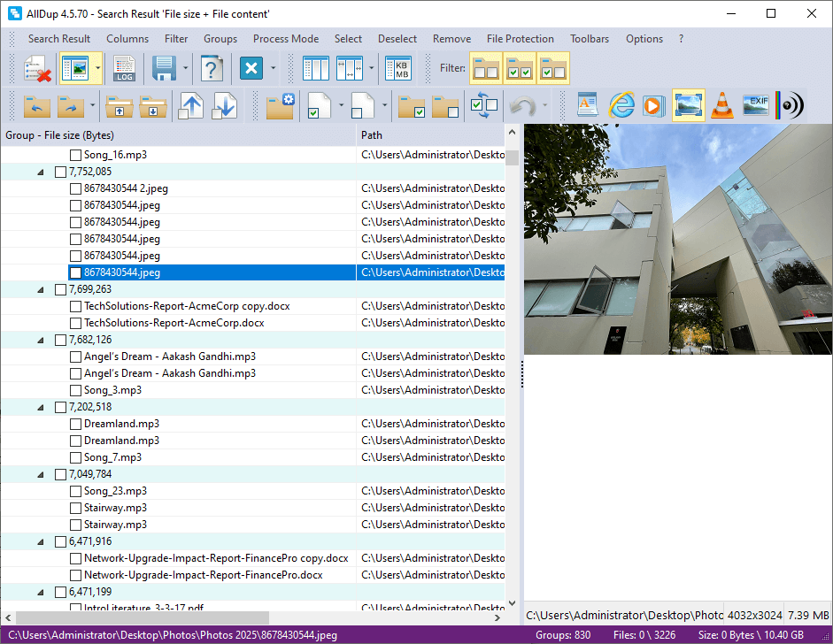Click the help question mark icon

(x=211, y=68)
